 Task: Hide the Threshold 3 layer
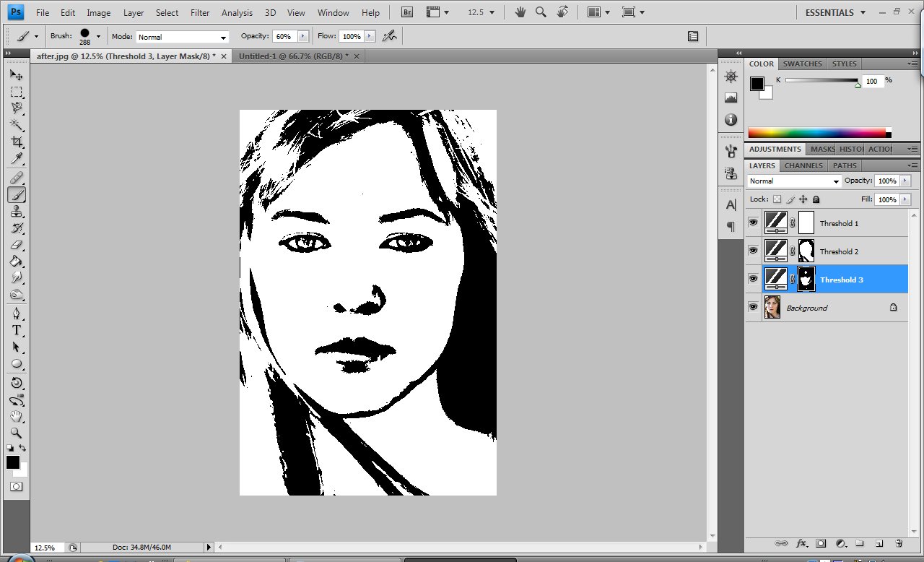tap(753, 279)
